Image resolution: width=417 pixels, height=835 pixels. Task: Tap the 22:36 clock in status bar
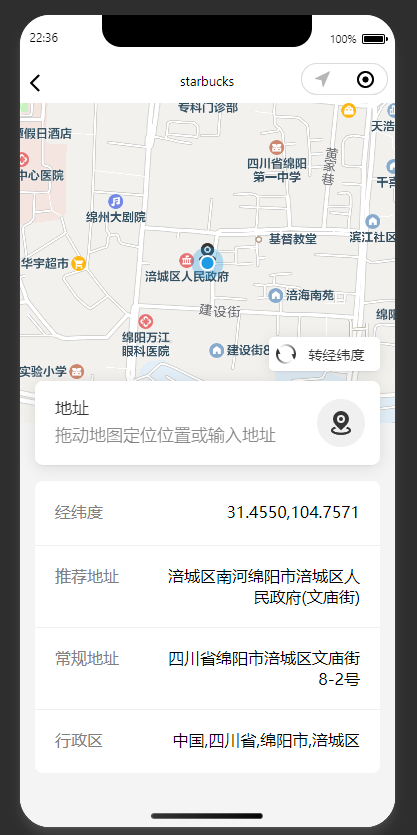44,38
